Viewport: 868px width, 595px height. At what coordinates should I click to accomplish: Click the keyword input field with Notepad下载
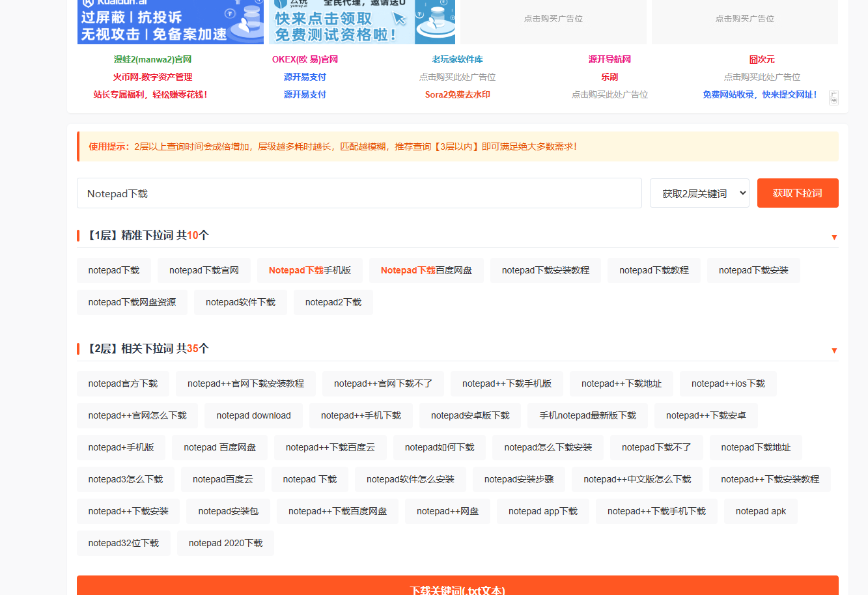click(x=359, y=193)
